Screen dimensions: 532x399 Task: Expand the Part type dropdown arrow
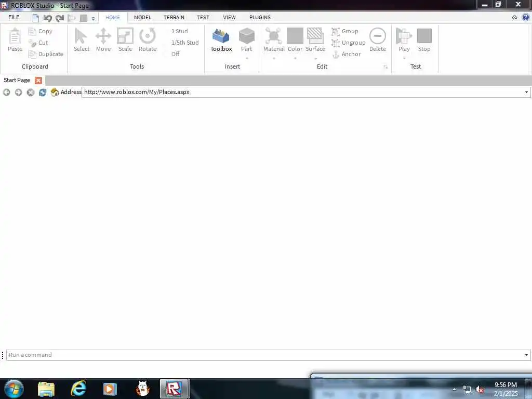coord(247,58)
